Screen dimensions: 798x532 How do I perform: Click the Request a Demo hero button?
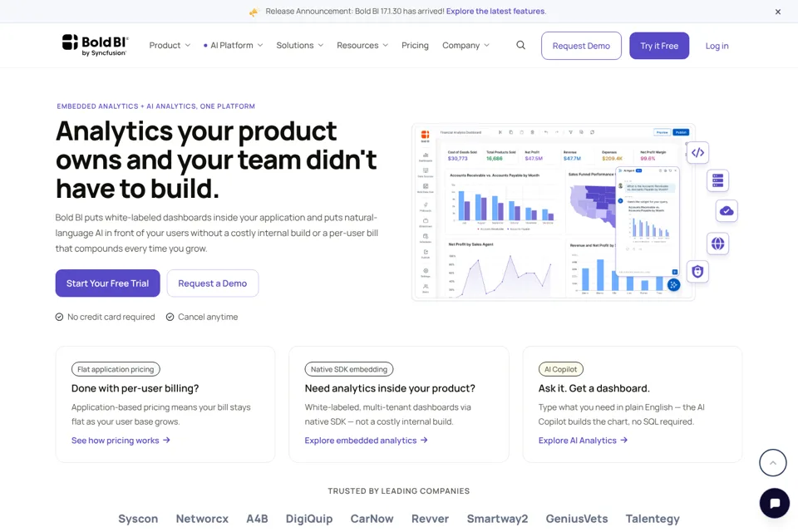[212, 283]
